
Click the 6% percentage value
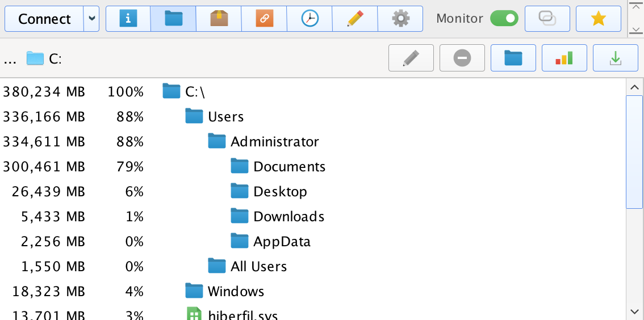134,192
